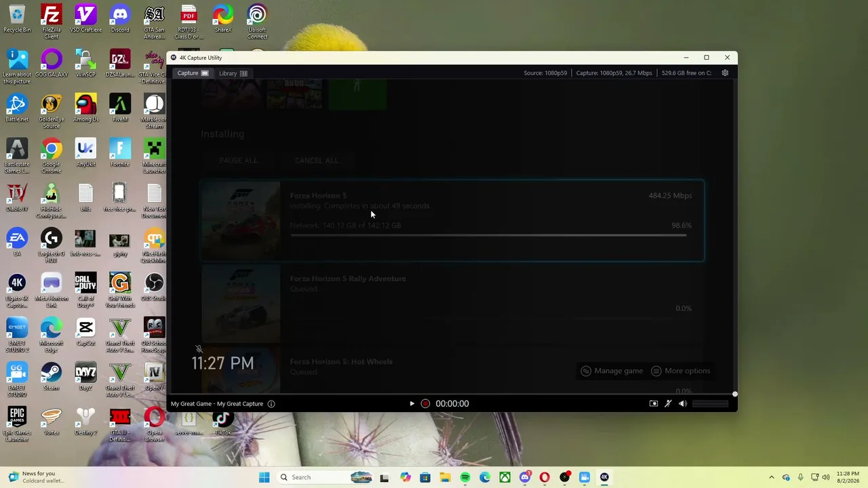Select the CapCut desktop icon
Screen dimensions: 868x488
point(85,332)
